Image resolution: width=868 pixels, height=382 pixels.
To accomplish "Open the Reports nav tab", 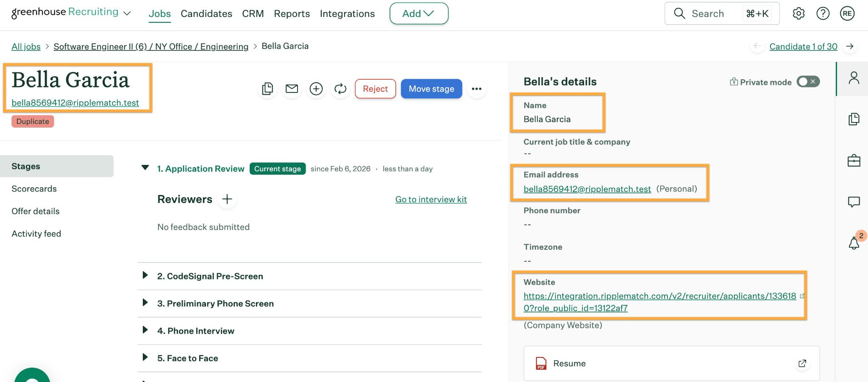I will 292,14.
